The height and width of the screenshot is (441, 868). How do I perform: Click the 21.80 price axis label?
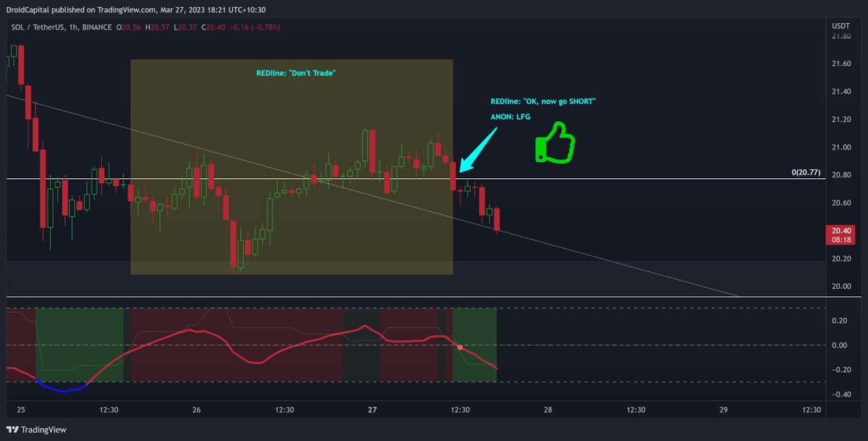pyautogui.click(x=841, y=36)
